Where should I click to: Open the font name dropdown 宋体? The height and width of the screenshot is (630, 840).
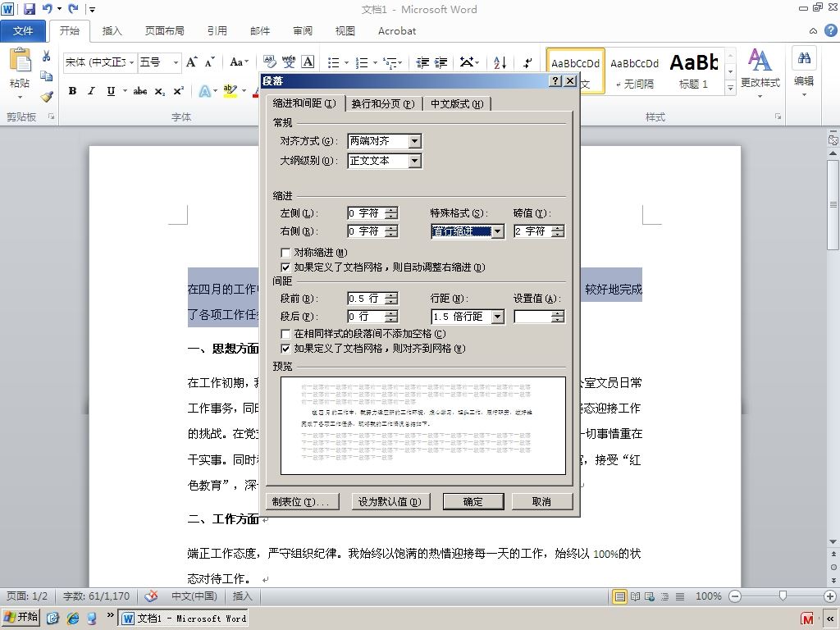pos(100,62)
